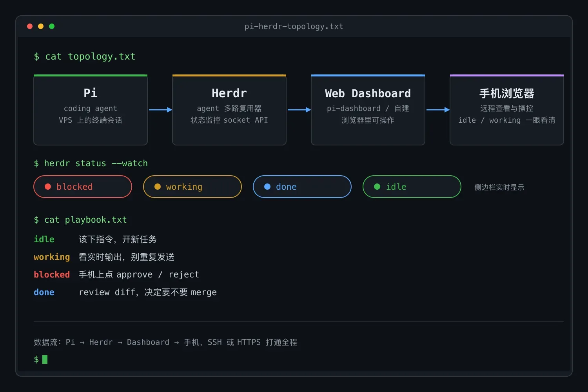Click the yellow working playbook keyword

click(x=52, y=257)
